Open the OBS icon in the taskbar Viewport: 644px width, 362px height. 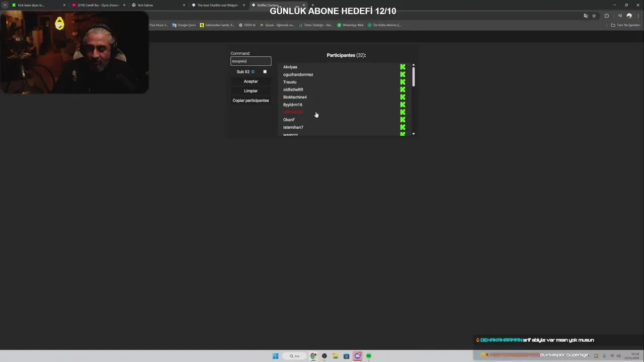coord(325,356)
